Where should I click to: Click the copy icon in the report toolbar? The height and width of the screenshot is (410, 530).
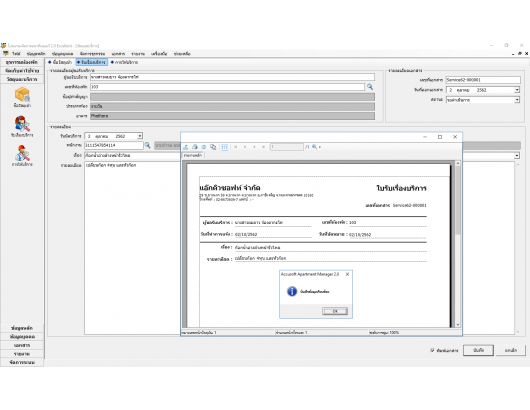[x=213, y=147]
